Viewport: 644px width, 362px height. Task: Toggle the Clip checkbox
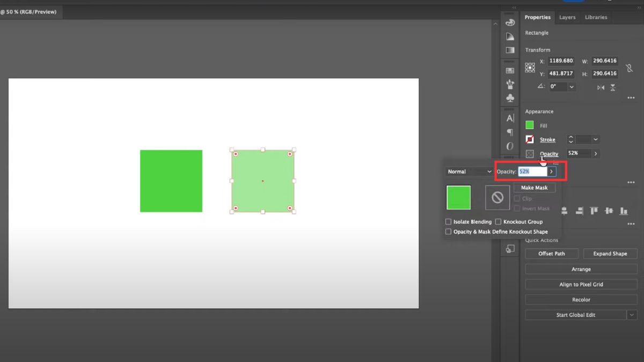point(517,198)
